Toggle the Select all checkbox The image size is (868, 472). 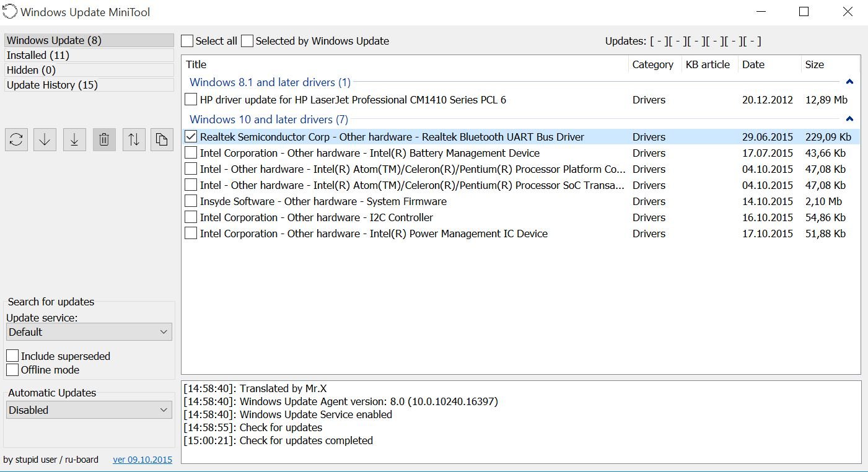coord(187,41)
